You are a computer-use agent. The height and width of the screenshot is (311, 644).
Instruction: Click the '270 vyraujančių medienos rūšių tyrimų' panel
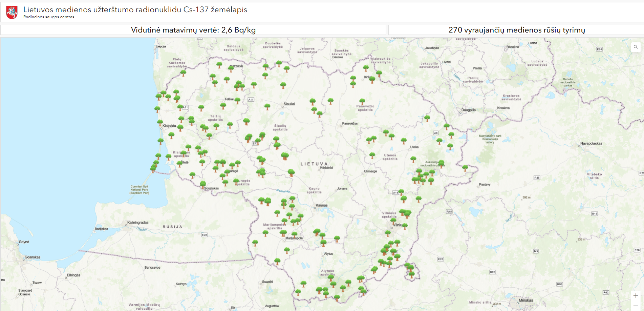pos(516,30)
